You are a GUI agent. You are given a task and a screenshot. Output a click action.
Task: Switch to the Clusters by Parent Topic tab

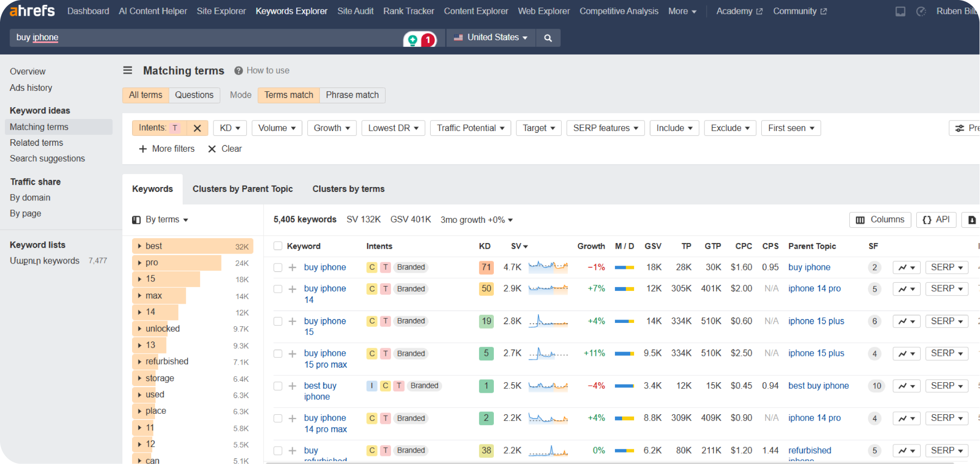pyautogui.click(x=243, y=188)
